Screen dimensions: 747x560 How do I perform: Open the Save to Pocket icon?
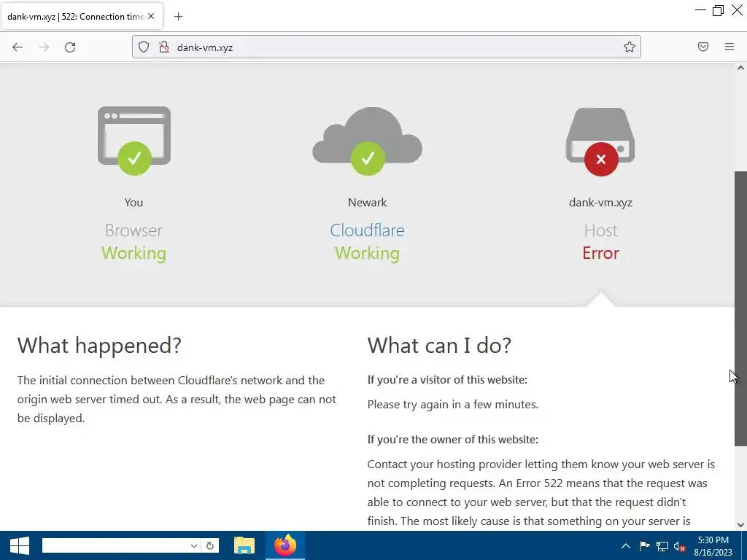[x=703, y=47]
